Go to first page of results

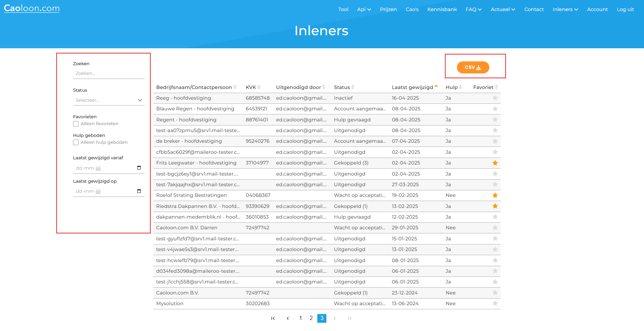(x=273, y=318)
